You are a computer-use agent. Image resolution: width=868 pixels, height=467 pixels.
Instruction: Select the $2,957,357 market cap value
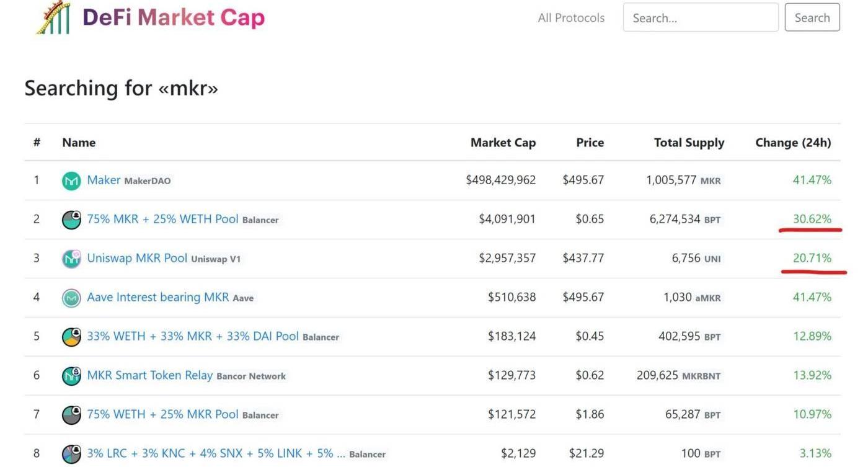pos(507,258)
